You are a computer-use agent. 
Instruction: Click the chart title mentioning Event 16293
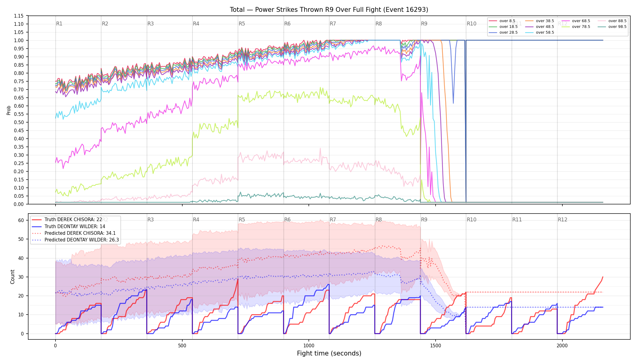pyautogui.click(x=329, y=10)
